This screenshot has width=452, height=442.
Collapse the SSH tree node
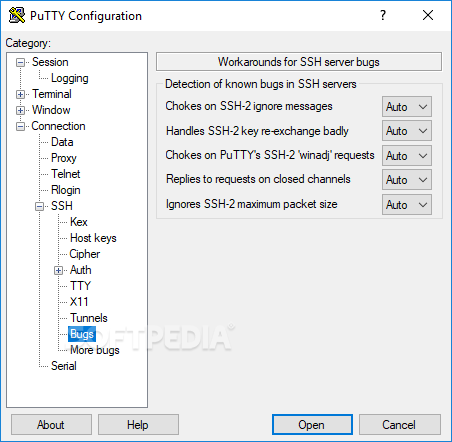pos(39,206)
